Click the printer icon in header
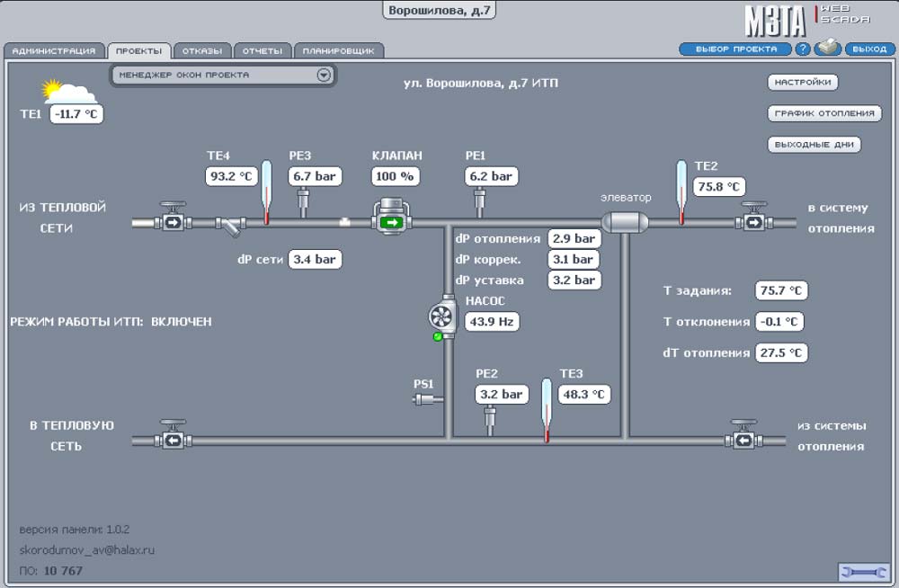This screenshot has width=899, height=588. pyautogui.click(x=827, y=49)
